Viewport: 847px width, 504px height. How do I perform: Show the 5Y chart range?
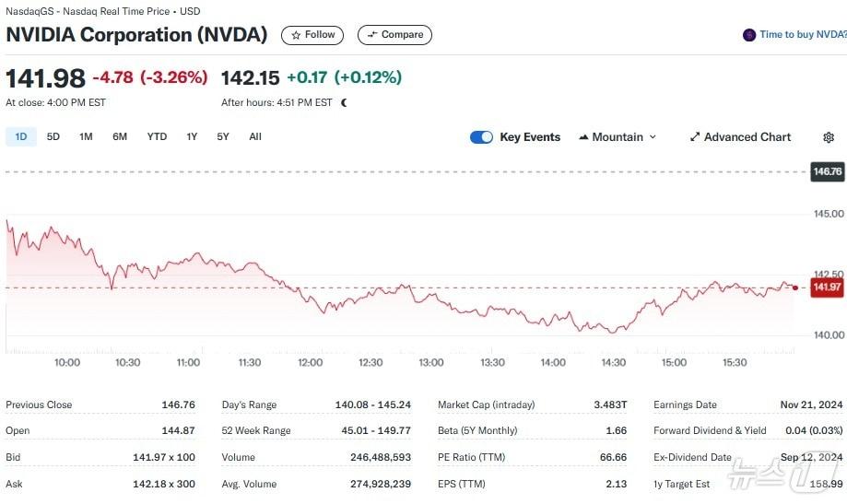(223, 137)
